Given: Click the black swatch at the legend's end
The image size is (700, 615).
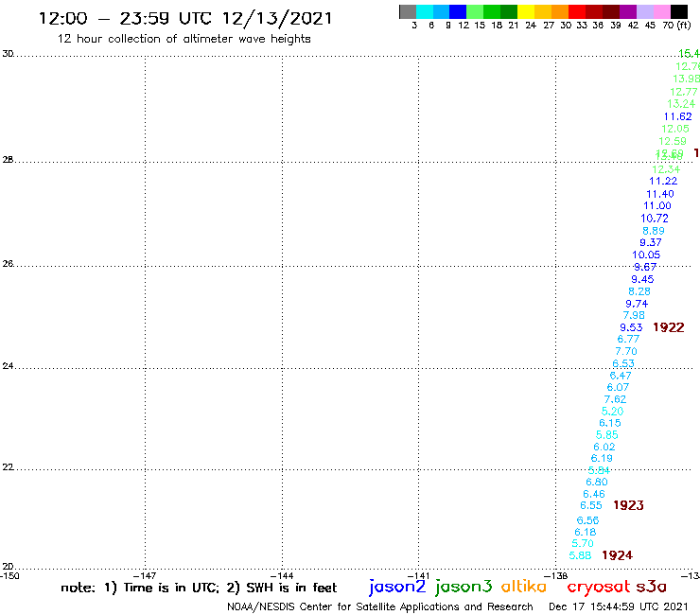Looking at the screenshot, I should pyautogui.click(x=679, y=11).
